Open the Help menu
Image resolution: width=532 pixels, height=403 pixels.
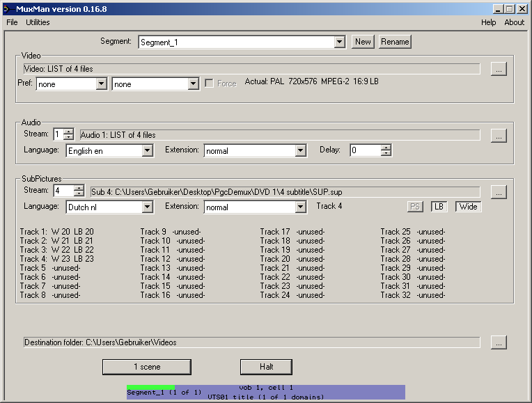pos(488,22)
